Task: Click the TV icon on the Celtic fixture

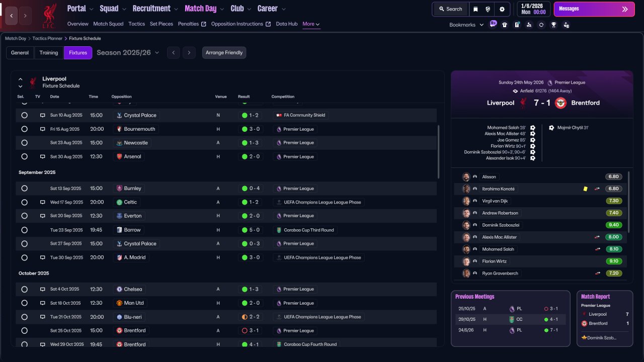Action: tap(43, 202)
